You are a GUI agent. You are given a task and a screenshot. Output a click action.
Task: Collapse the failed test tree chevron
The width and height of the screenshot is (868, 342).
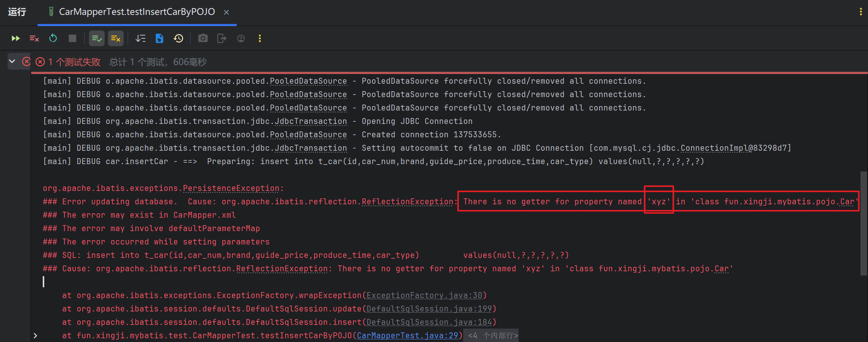click(x=12, y=61)
